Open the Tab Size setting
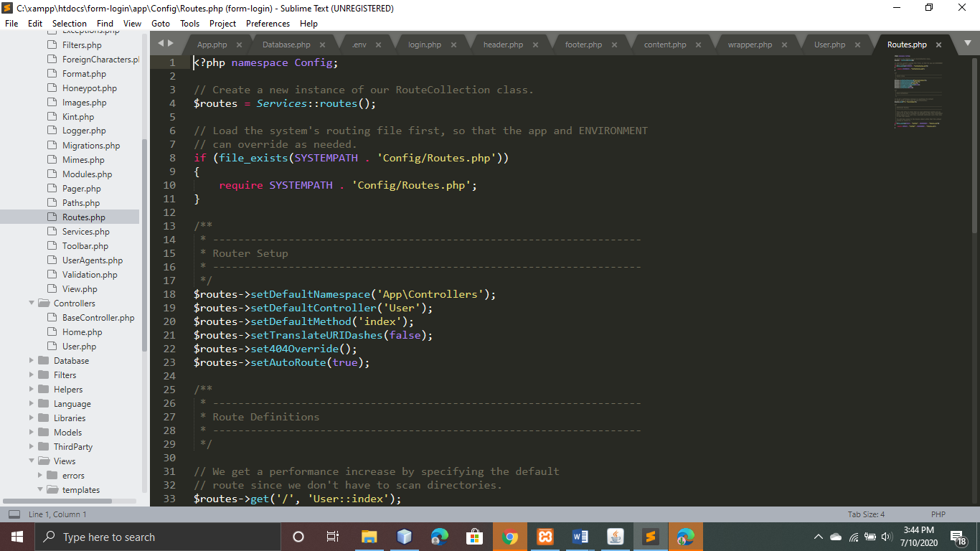 pos(866,514)
